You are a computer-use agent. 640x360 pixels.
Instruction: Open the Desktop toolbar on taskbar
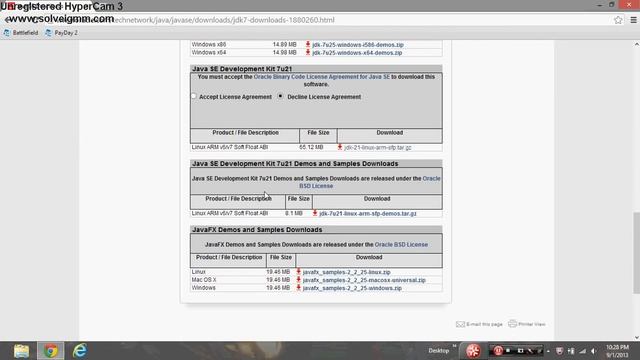[439, 351]
